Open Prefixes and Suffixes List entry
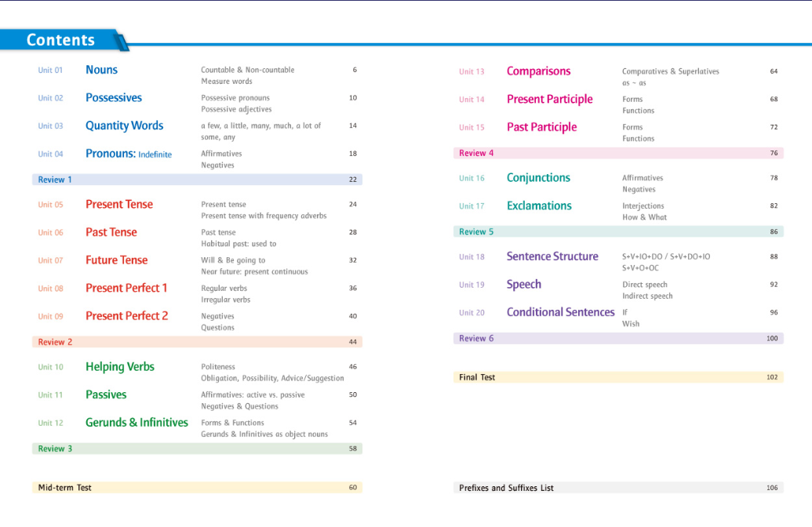812x527 pixels. 618,488
